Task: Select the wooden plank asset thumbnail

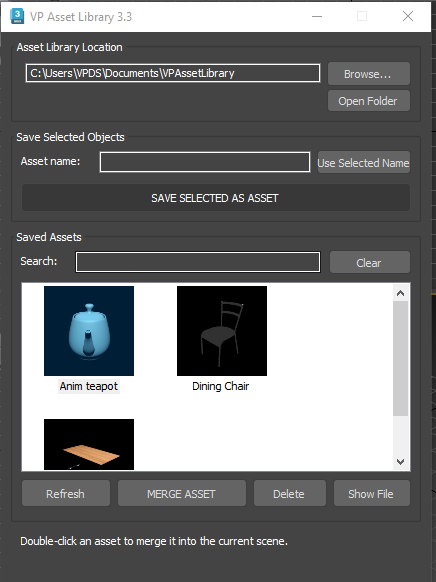Action: (89, 444)
